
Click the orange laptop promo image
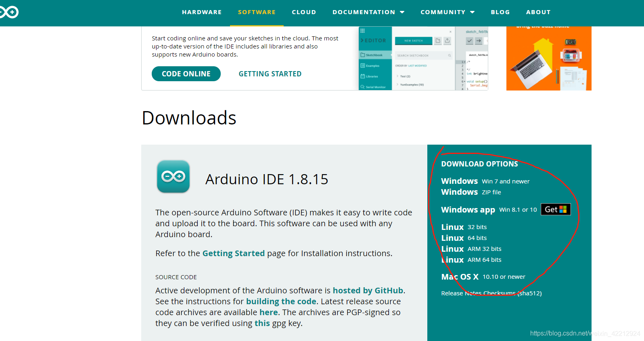click(x=548, y=59)
